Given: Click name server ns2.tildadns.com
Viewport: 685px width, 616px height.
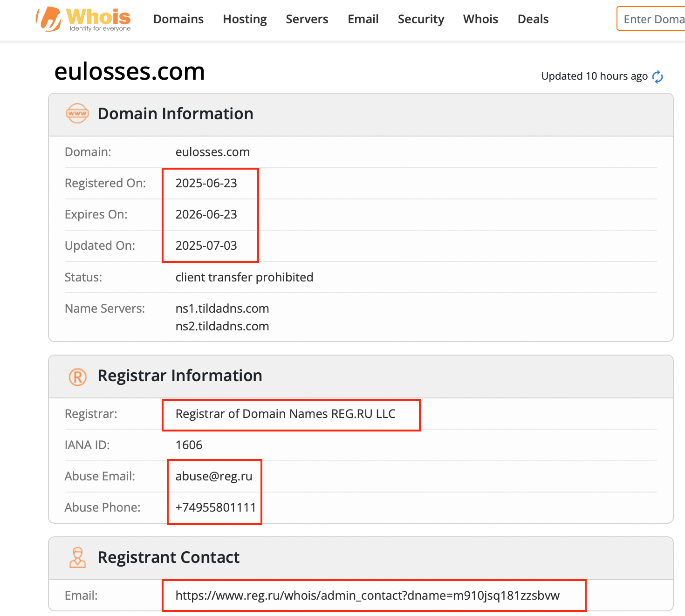Looking at the screenshot, I should (x=222, y=326).
